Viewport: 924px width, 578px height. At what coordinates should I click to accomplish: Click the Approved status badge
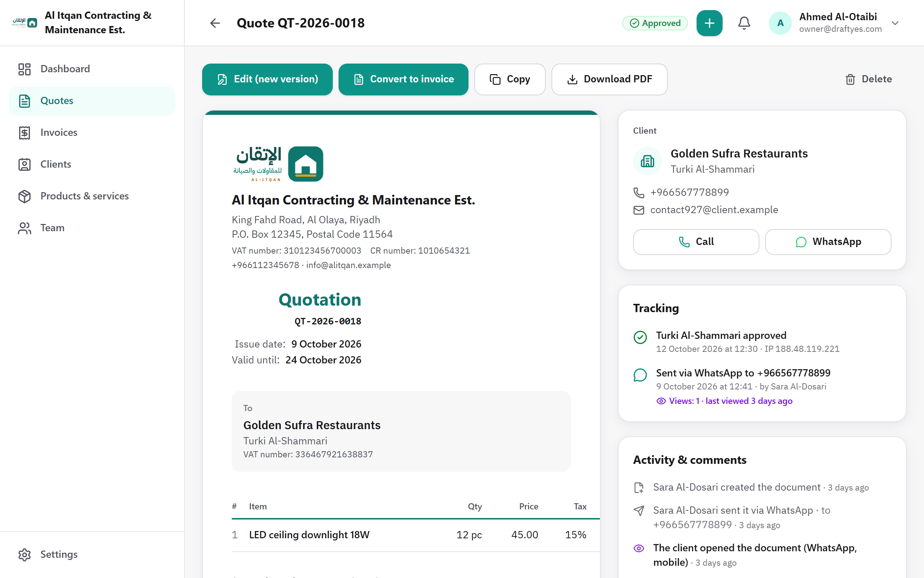coord(655,23)
